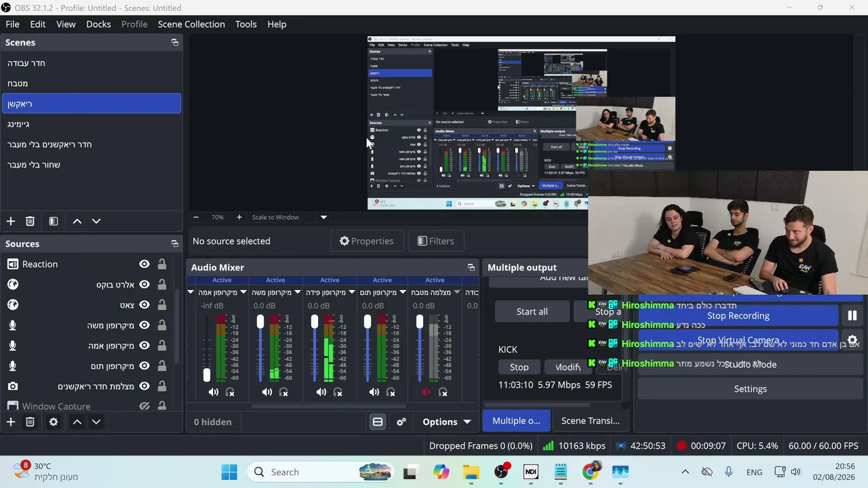
Task: Open the Windows Start menu
Action: 229,472
